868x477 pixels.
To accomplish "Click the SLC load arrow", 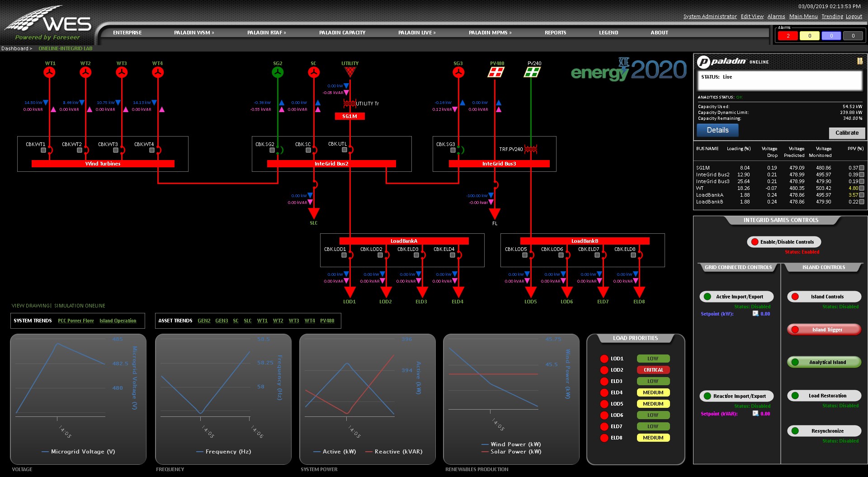I will [x=314, y=213].
